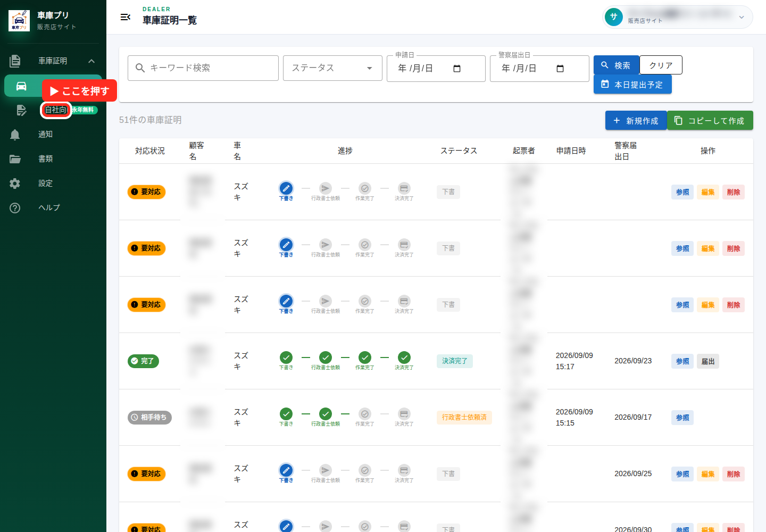Collapse the 車庫証明 sidebar section chevron
Viewport: 766px width, 532px height.
pos(91,61)
